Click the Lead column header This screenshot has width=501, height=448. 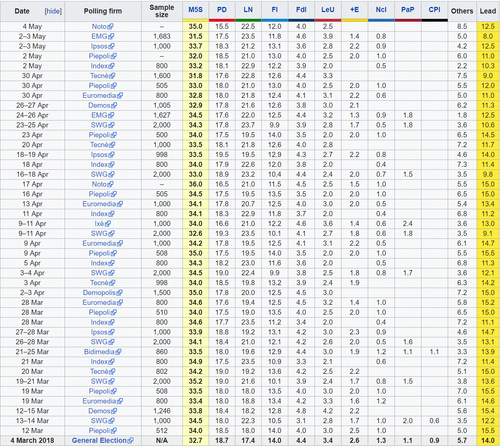tap(488, 11)
